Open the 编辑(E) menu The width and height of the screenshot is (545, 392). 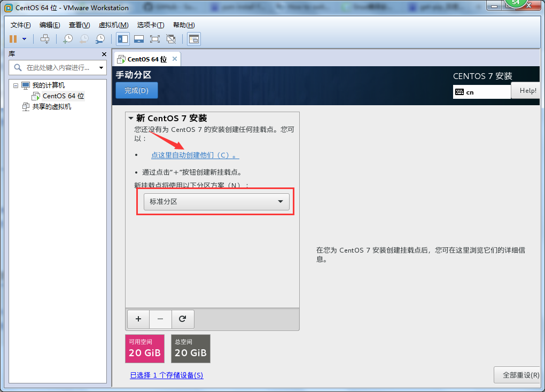[50, 25]
